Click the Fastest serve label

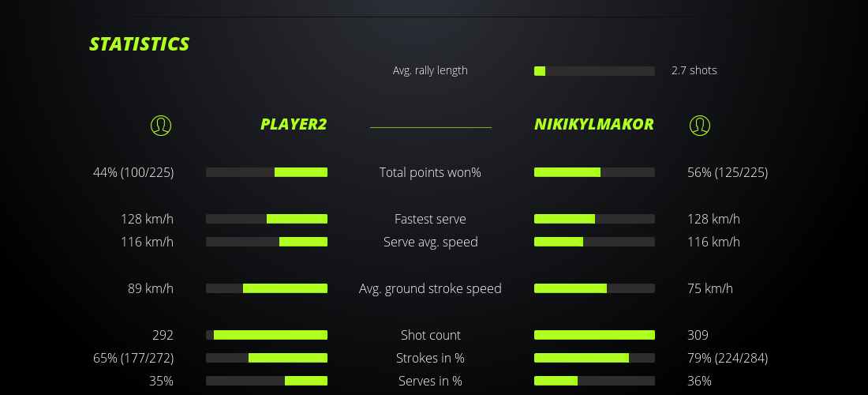430,219
